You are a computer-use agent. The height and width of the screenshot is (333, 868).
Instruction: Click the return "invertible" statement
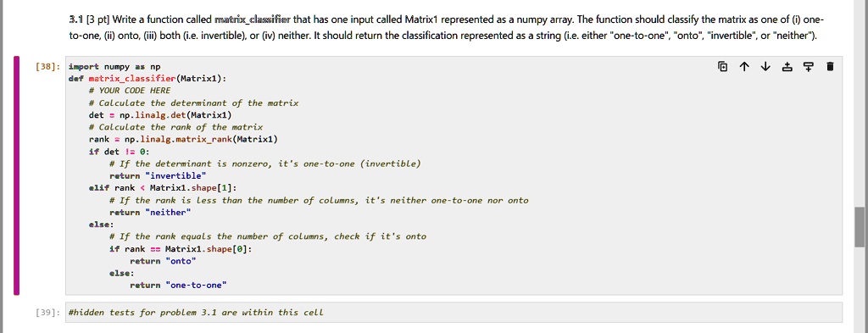coord(158,176)
